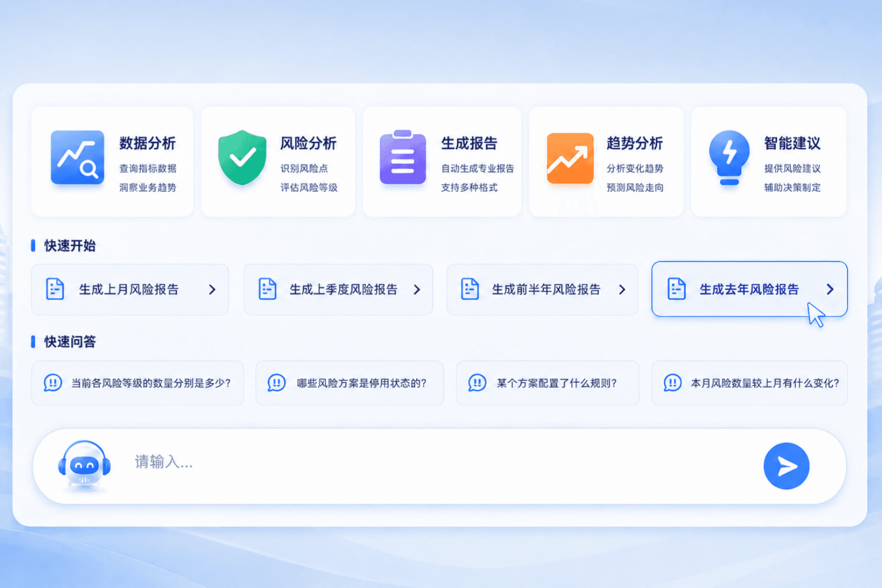Image resolution: width=882 pixels, height=588 pixels.
Task: Click chat bubble icon for 哪些风险方案 question
Action: (x=277, y=382)
